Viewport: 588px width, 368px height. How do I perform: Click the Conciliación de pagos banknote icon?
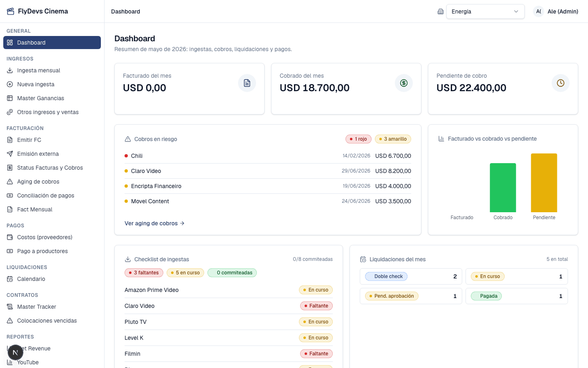(10, 195)
